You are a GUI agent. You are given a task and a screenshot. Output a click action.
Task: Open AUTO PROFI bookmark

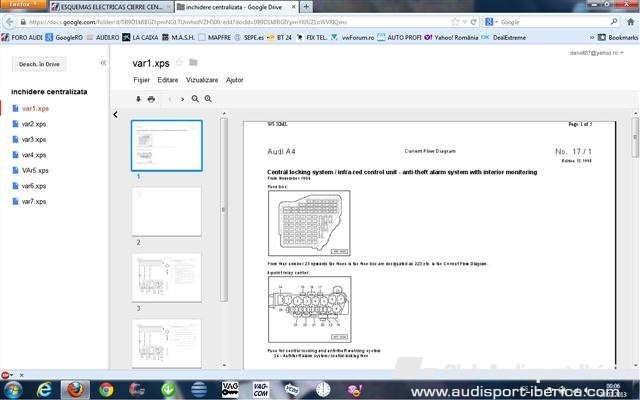(399, 38)
